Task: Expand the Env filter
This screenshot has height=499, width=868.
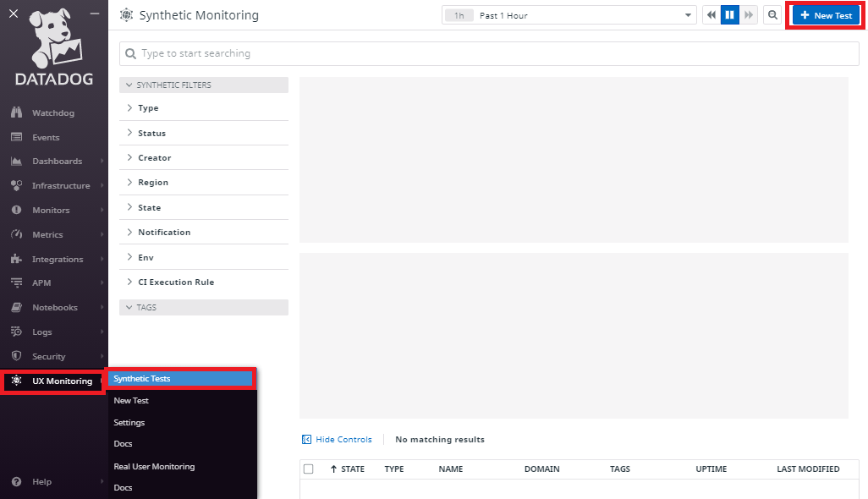Action: [204, 257]
